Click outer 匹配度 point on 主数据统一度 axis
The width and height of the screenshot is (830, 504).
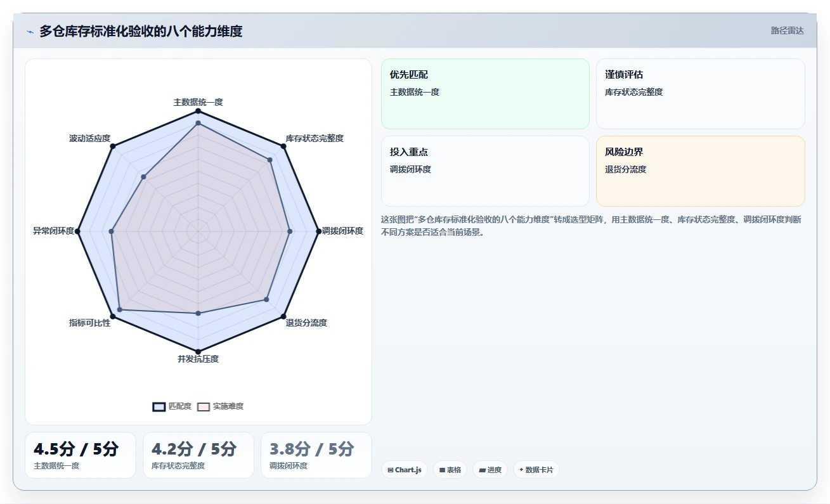(198, 111)
